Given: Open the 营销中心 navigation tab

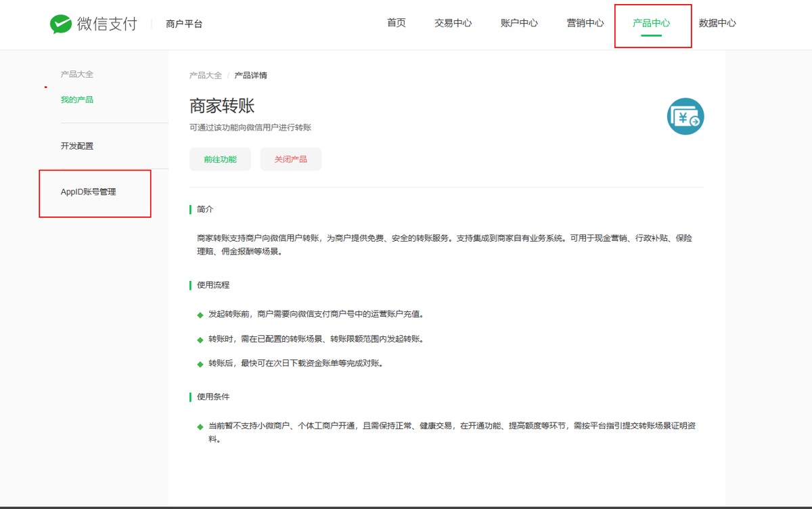Looking at the screenshot, I should coord(585,23).
